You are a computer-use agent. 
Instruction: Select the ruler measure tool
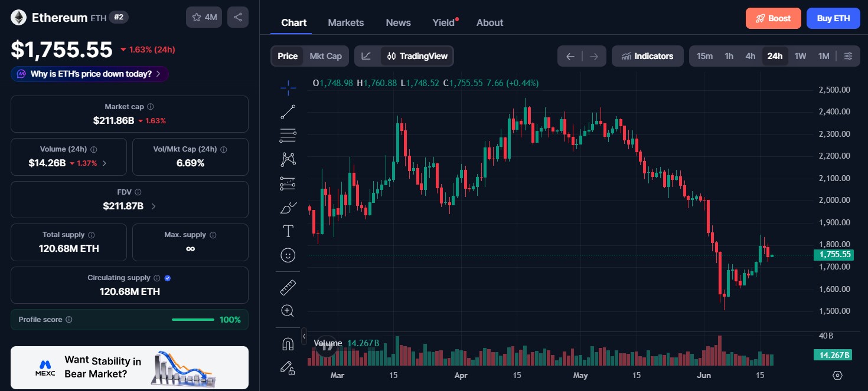tap(288, 287)
